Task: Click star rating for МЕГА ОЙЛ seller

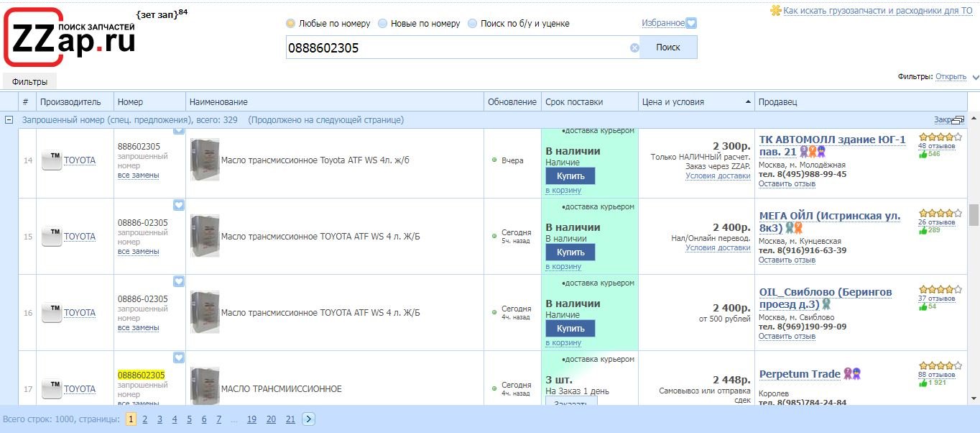Action: pyautogui.click(x=940, y=213)
